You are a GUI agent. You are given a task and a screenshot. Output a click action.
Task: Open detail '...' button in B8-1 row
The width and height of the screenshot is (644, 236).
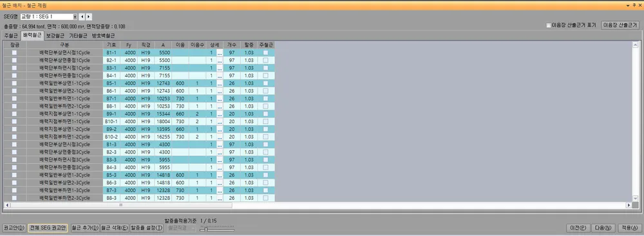pyautogui.click(x=220, y=106)
